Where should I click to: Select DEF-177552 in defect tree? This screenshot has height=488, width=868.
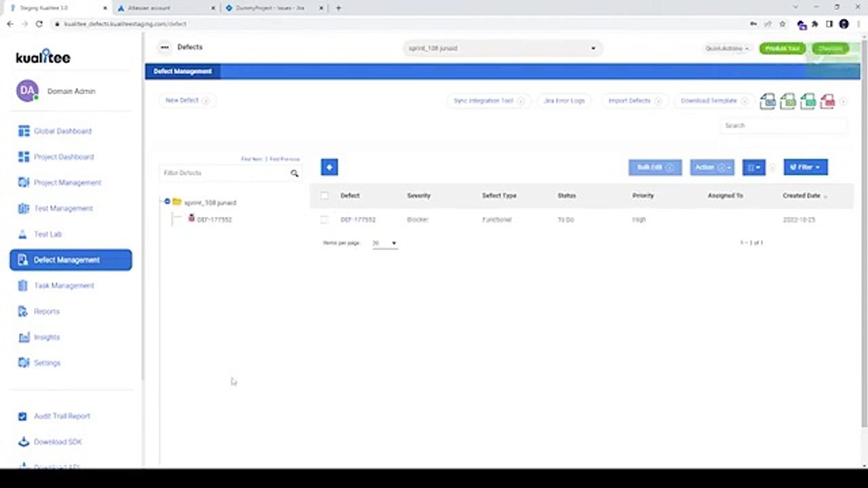pyautogui.click(x=214, y=220)
